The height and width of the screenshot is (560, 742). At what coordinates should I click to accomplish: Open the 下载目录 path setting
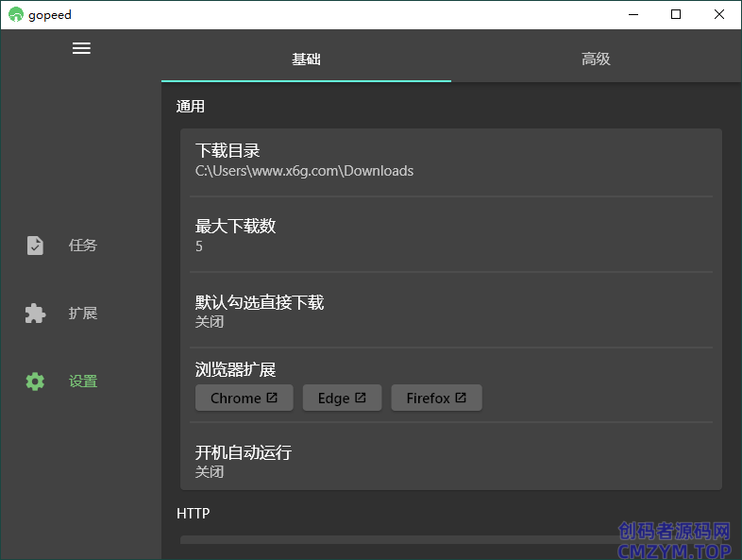pyautogui.click(x=450, y=160)
